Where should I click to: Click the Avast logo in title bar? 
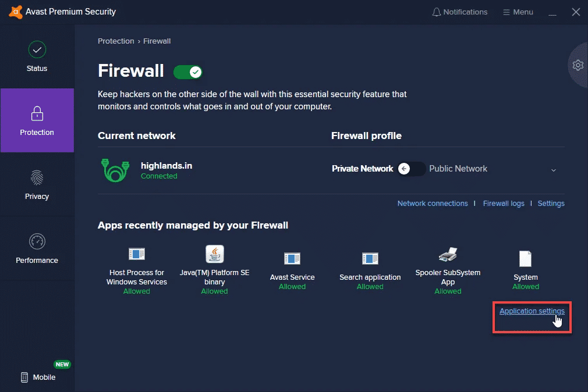(15, 12)
